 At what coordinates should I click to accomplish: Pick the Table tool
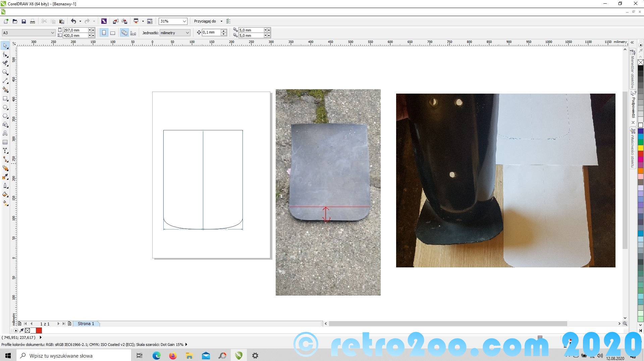pos(5,142)
